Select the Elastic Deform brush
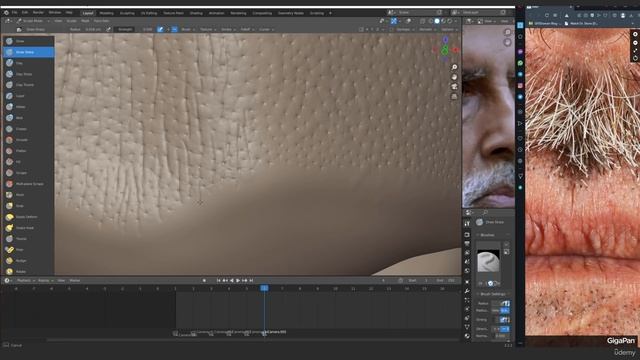This screenshot has height=360, width=640. coord(28,217)
